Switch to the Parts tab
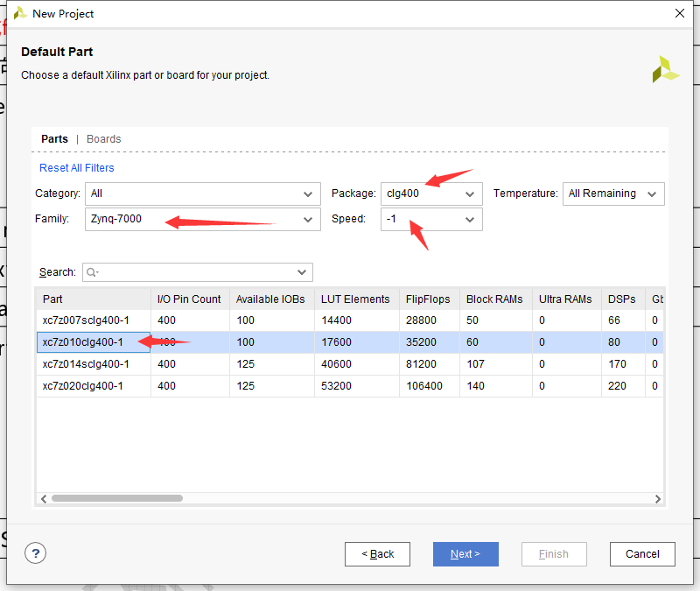 (x=54, y=139)
